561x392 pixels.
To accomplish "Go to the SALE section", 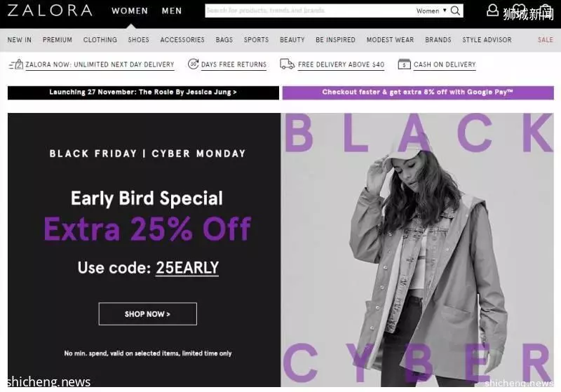I will [546, 40].
